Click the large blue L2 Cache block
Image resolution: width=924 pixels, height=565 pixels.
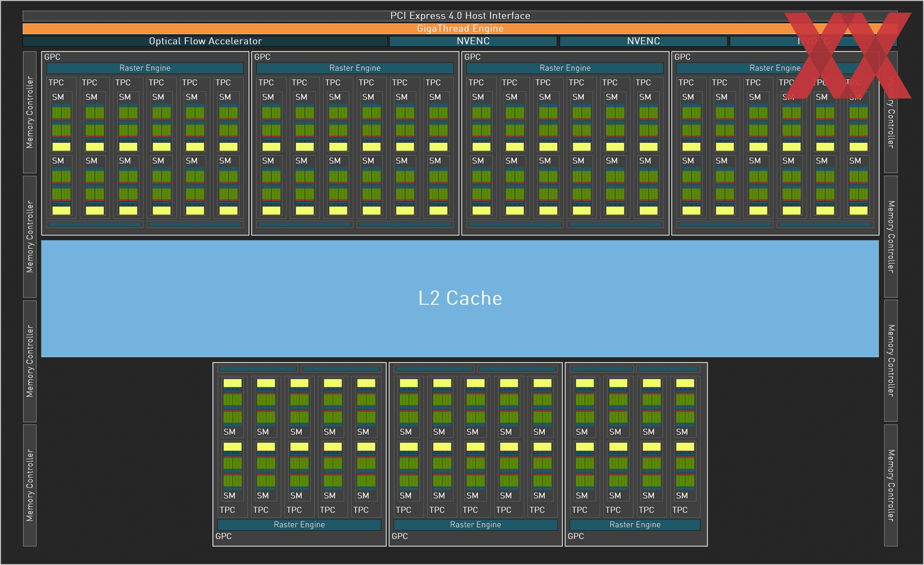coord(460,299)
